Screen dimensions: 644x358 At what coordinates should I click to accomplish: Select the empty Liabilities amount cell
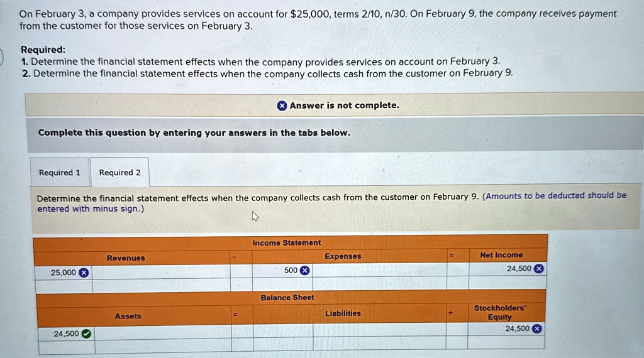[283, 330]
